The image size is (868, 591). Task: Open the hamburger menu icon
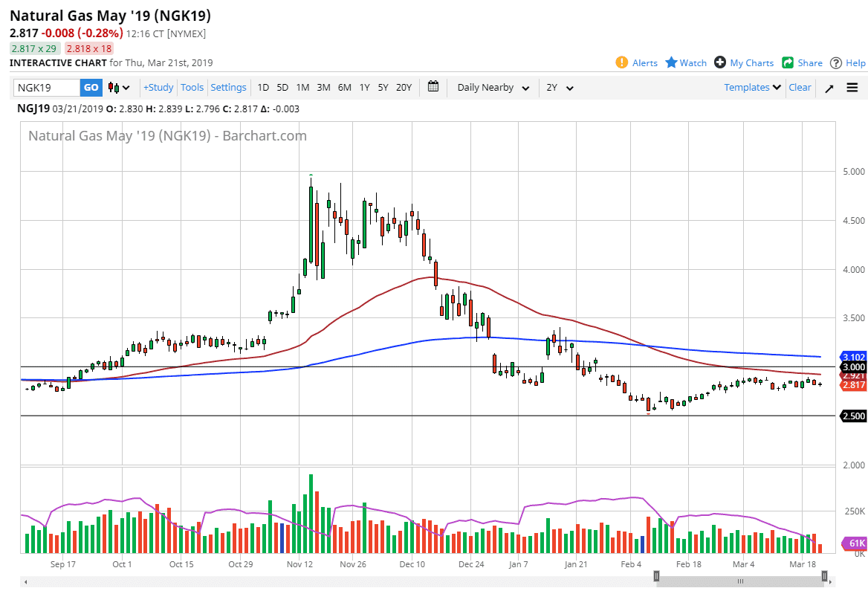click(x=852, y=88)
